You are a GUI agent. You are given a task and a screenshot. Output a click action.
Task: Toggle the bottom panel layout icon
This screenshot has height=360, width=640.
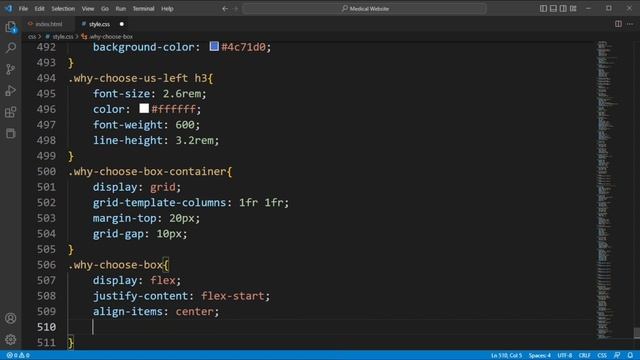553,9
